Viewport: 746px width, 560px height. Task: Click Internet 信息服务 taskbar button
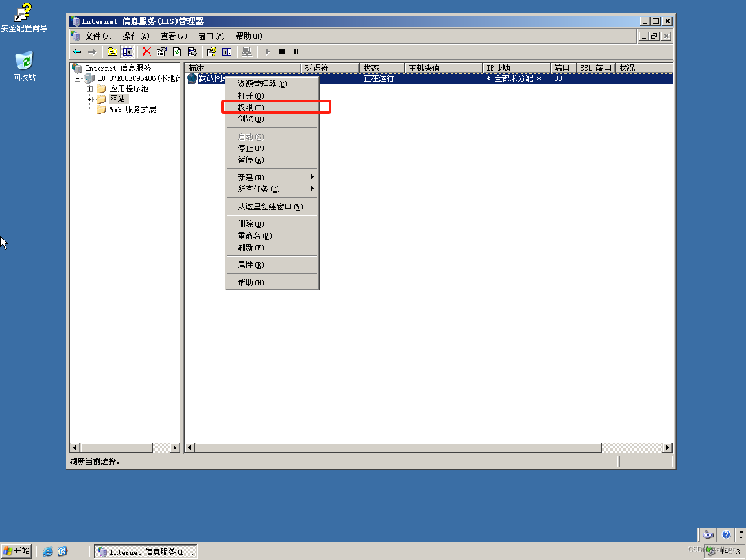(146, 552)
